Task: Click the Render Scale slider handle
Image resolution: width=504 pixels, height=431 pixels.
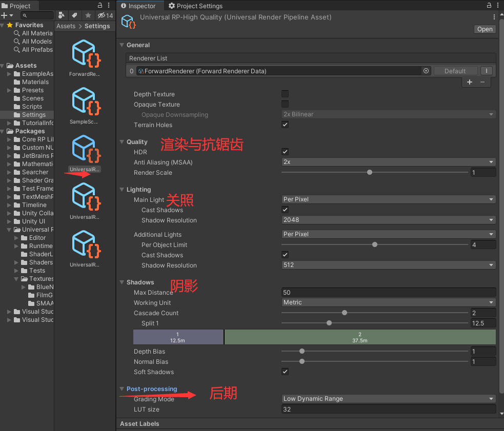Action: point(370,172)
